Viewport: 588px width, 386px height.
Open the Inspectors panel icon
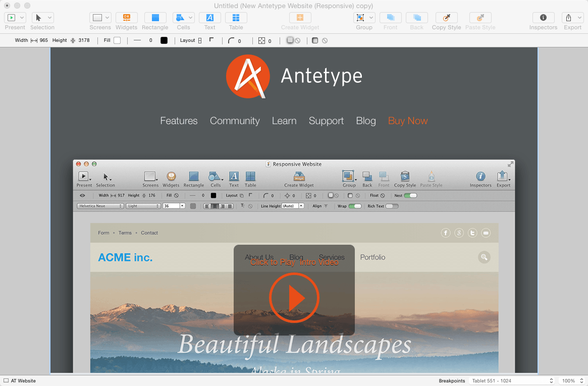tap(543, 18)
